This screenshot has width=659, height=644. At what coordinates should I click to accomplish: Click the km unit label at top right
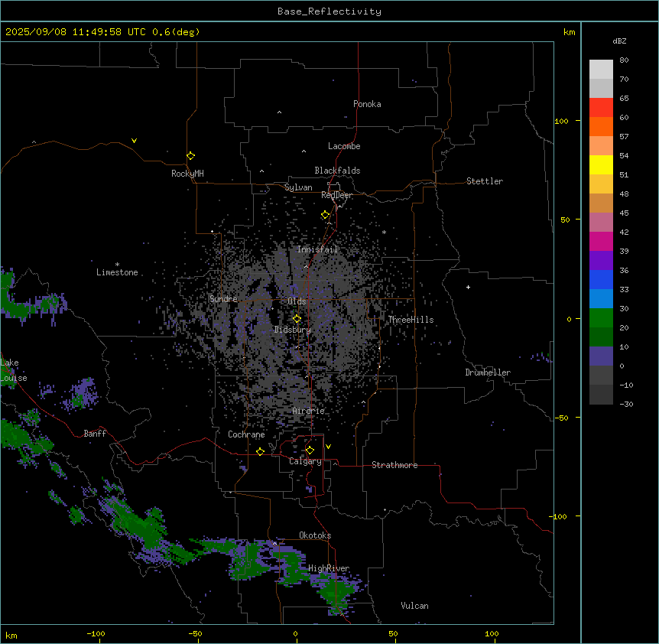click(x=569, y=32)
